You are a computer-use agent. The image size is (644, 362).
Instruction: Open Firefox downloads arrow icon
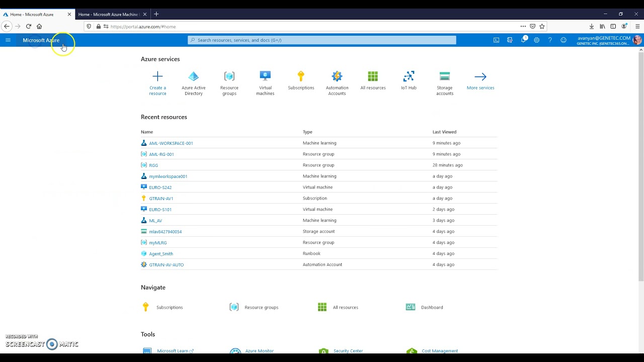(x=592, y=27)
